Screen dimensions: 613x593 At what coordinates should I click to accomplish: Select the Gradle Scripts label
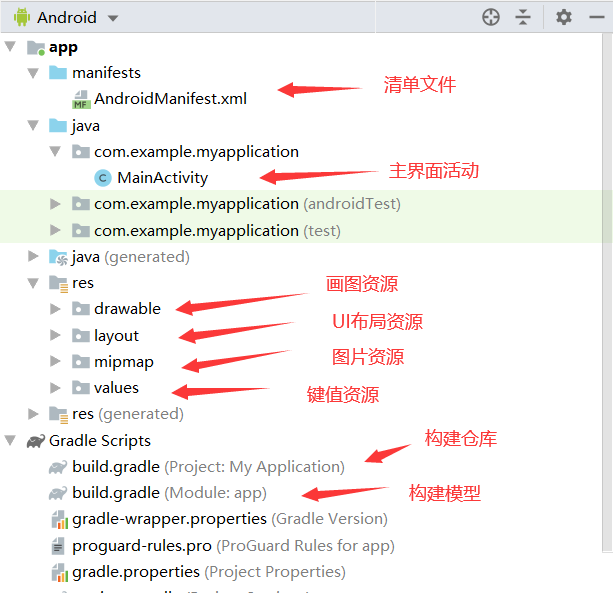pos(100,441)
